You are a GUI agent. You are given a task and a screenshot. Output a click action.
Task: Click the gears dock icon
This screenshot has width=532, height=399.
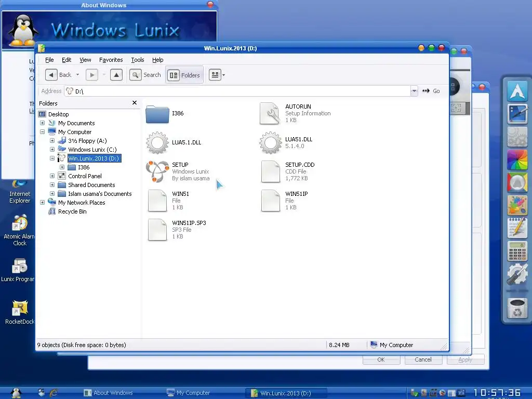click(x=517, y=137)
